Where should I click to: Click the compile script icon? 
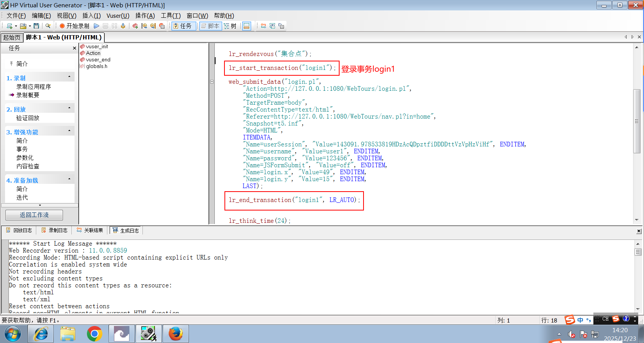(123, 26)
